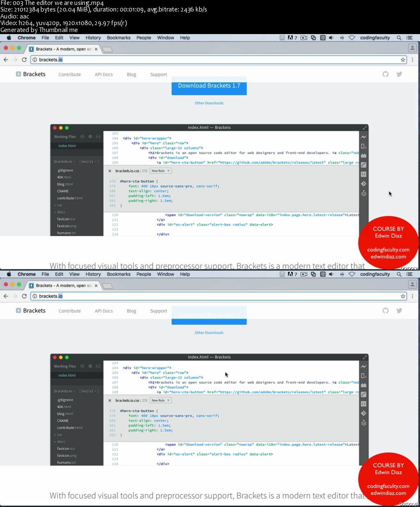Open People menu in upper menu bar
Viewport: 420px width, 507px height.
pos(144,38)
